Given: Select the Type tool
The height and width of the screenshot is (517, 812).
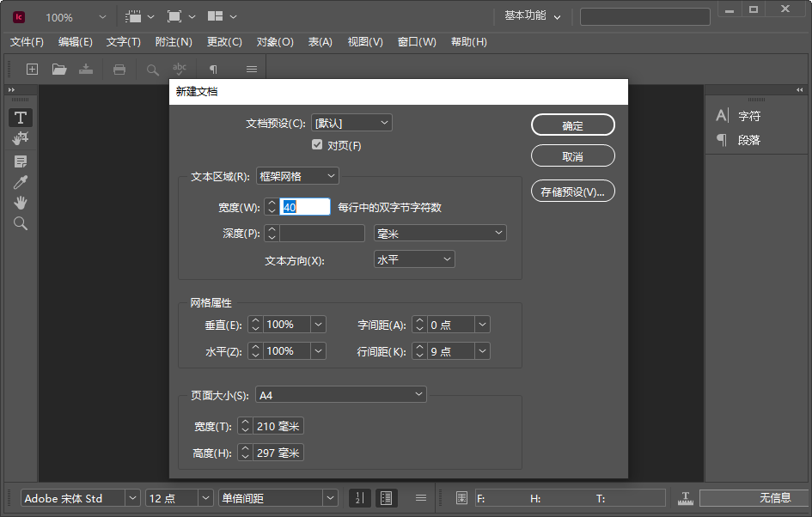Looking at the screenshot, I should pyautogui.click(x=20, y=118).
